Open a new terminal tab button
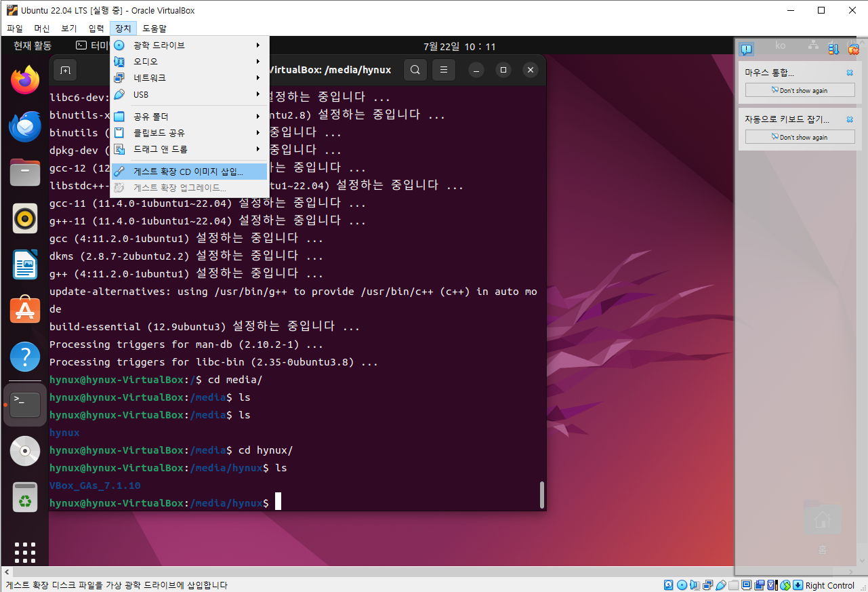 64,70
